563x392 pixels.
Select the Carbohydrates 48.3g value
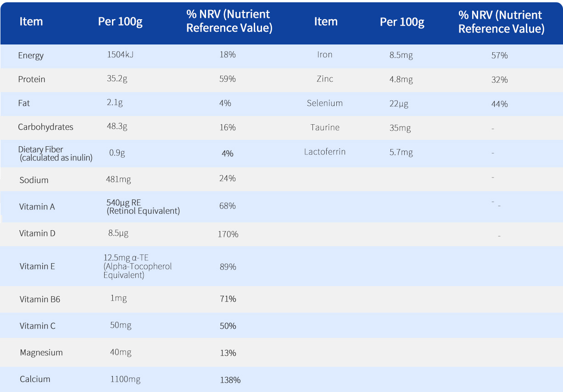point(117,127)
